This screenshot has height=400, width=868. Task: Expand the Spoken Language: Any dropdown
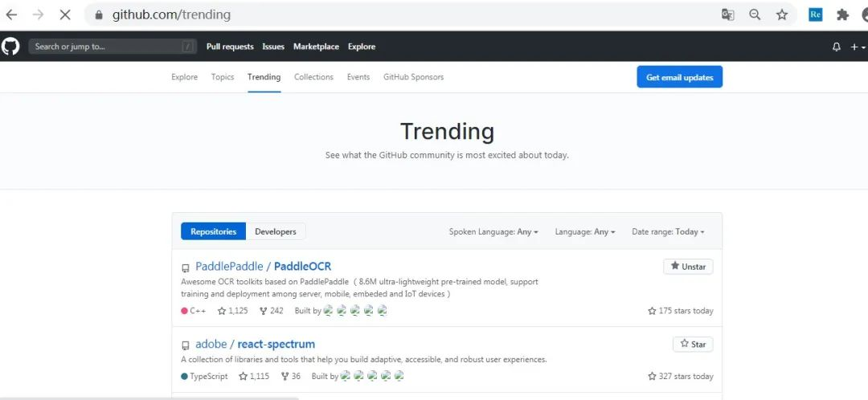click(493, 232)
